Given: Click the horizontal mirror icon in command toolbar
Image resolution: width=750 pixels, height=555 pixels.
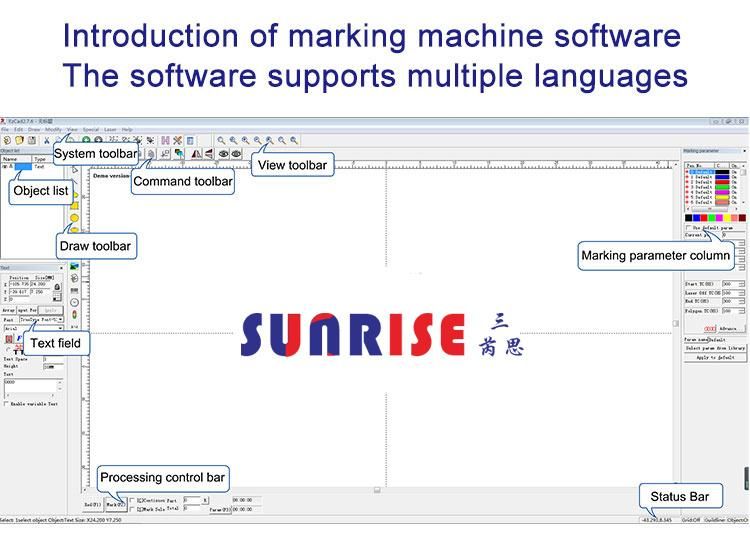Looking at the screenshot, I should coord(197,154).
